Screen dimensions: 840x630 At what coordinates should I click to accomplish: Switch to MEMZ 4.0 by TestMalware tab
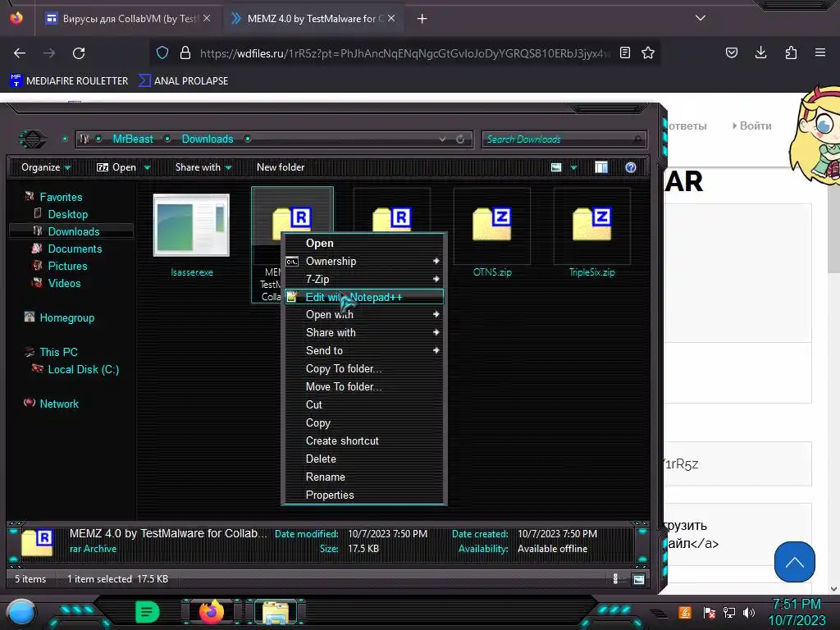(x=313, y=18)
